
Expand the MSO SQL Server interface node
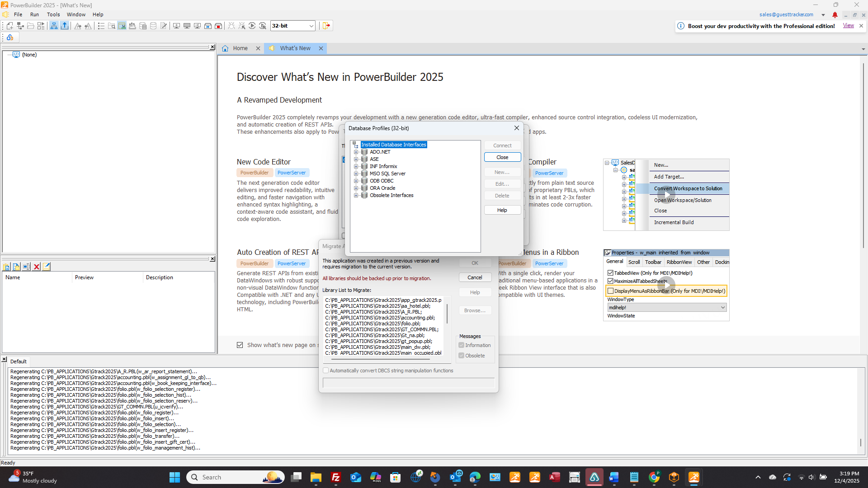click(356, 174)
